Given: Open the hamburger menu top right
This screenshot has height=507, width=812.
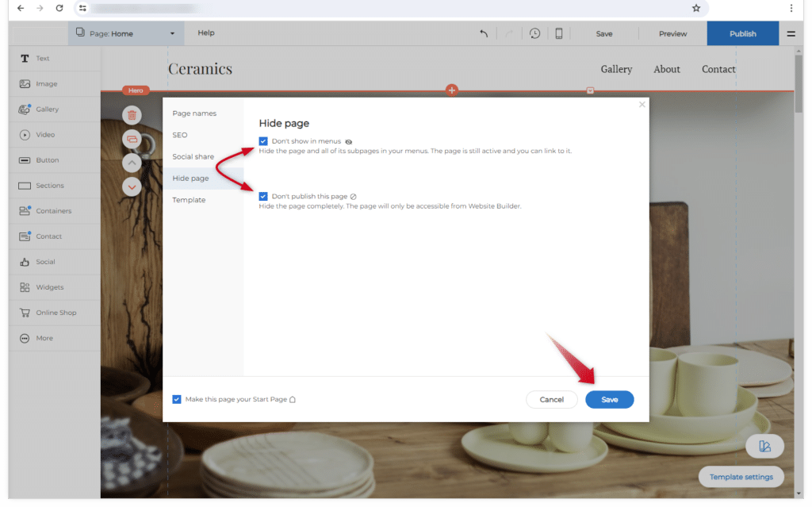Looking at the screenshot, I should (x=791, y=33).
